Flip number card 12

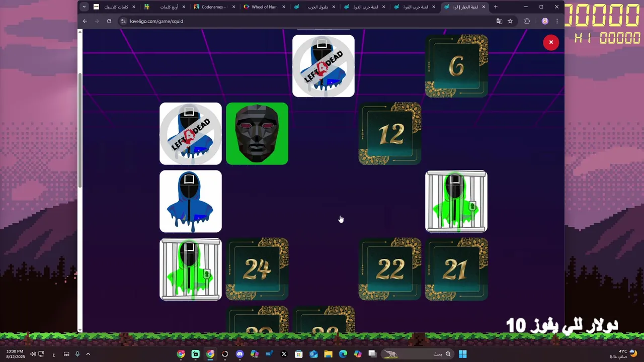(390, 134)
